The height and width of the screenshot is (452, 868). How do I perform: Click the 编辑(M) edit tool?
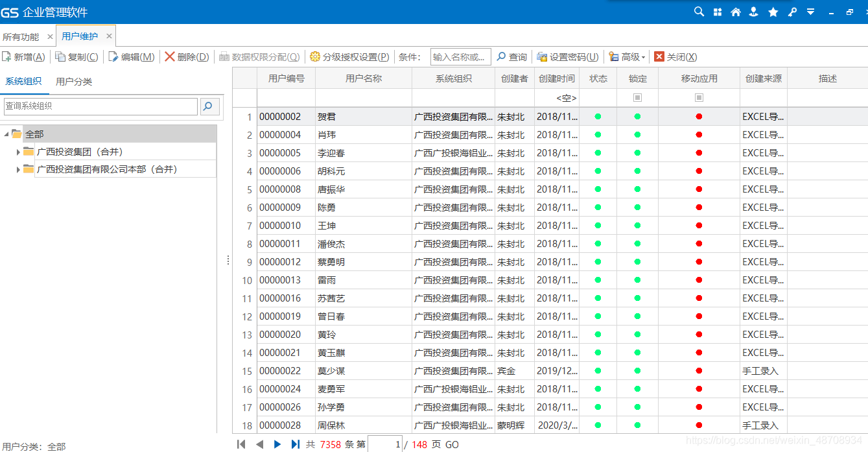pyautogui.click(x=132, y=57)
